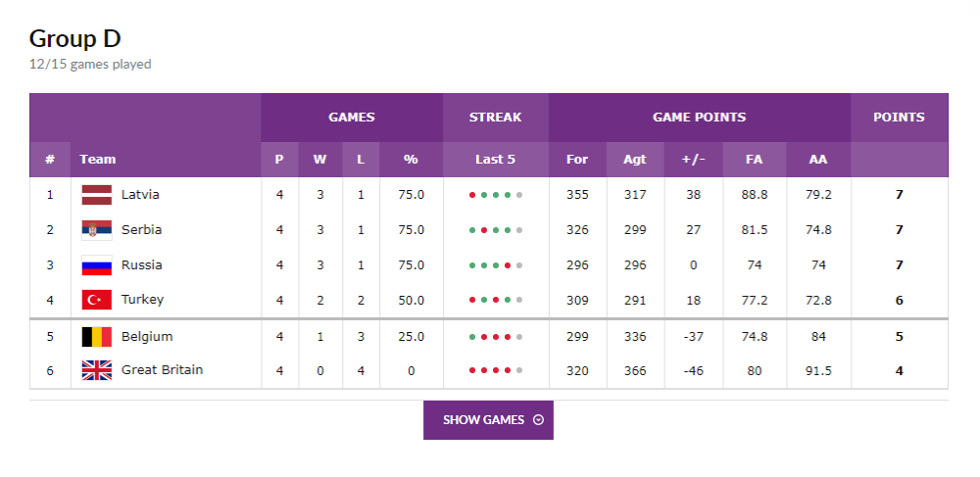Click the Serbia flag icon

tap(96, 230)
